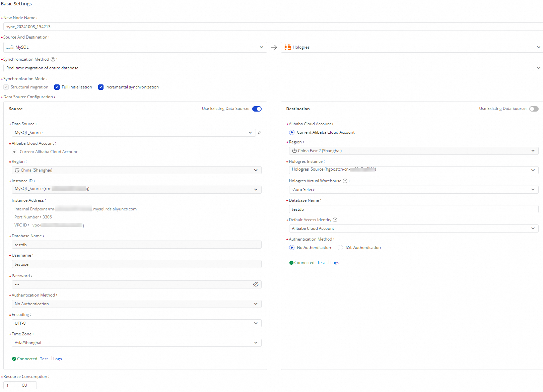Open the Synchronization Method help tooltip icon
543x392 pixels.
[x=53, y=59]
